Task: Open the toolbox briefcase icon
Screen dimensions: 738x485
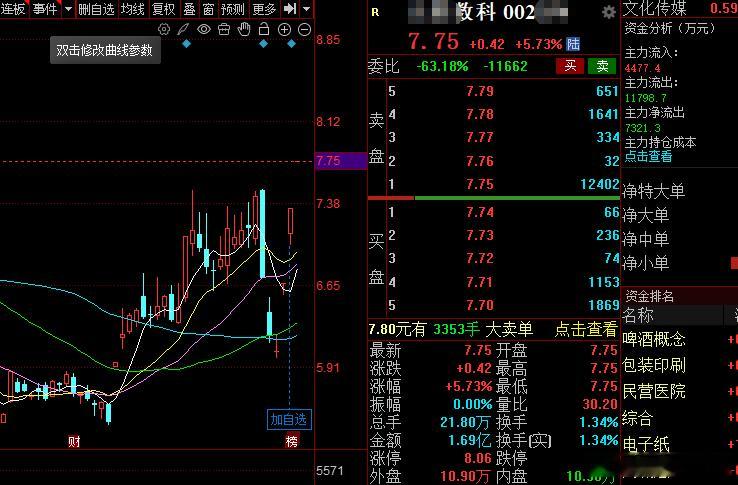Action: (x=224, y=29)
